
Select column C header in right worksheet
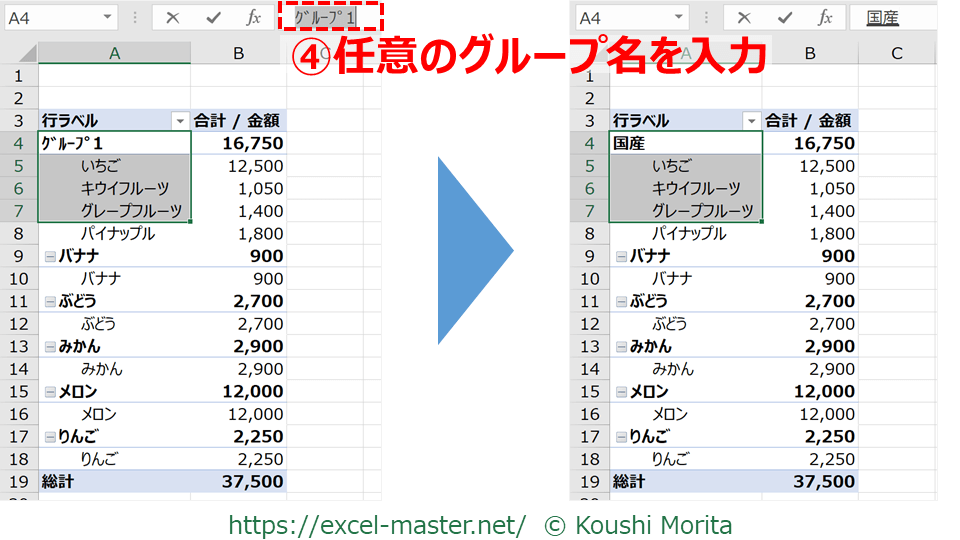(896, 53)
